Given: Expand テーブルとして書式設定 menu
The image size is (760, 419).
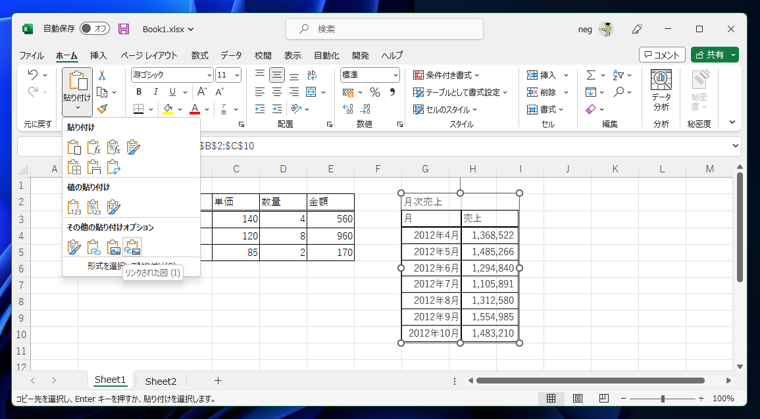Looking at the screenshot, I should [460, 92].
